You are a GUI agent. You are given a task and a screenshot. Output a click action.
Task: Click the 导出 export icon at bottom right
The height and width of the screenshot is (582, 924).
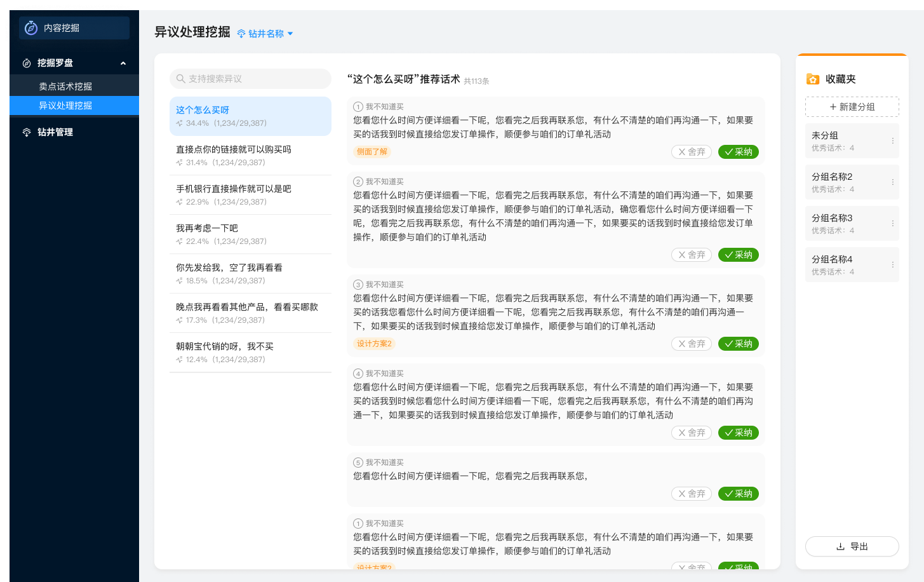tap(841, 546)
